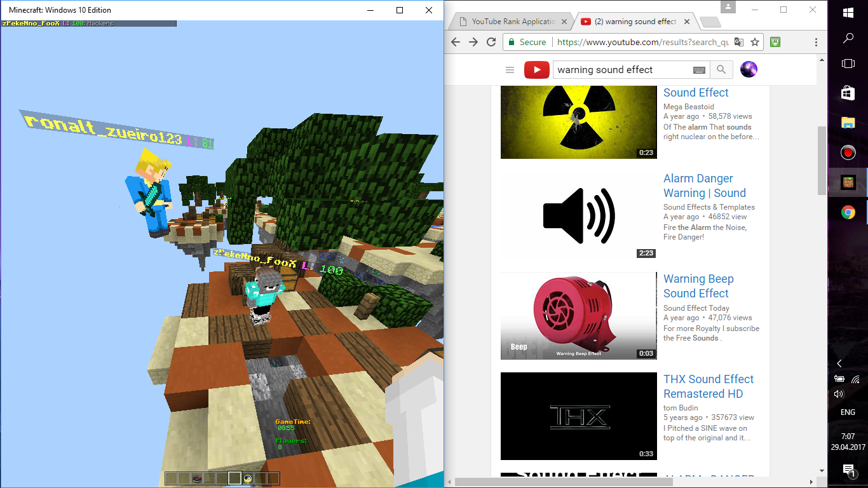Open Chrome three-dot menu
The width and height of the screenshot is (868, 488).
coord(817,42)
